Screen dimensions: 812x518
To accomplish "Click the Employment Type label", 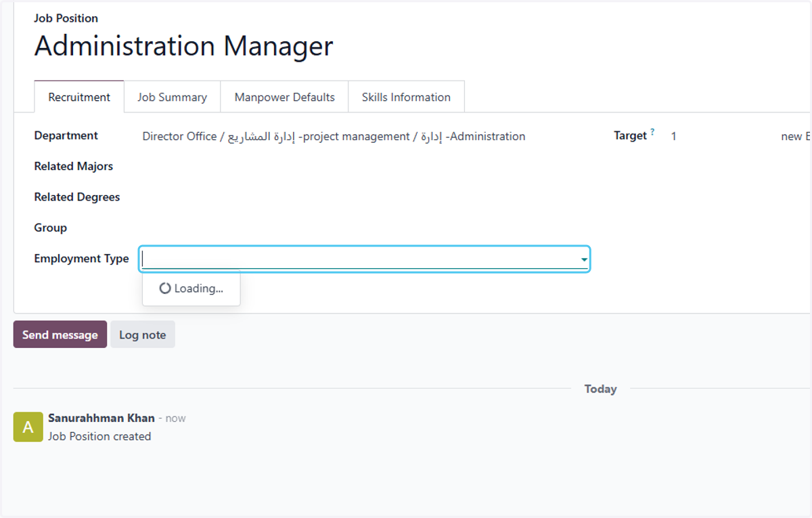I will pyautogui.click(x=81, y=259).
